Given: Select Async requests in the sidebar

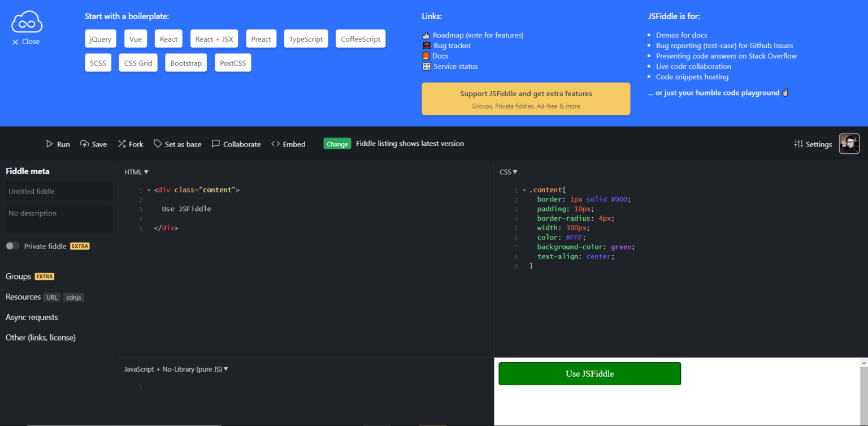Looking at the screenshot, I should 31,317.
